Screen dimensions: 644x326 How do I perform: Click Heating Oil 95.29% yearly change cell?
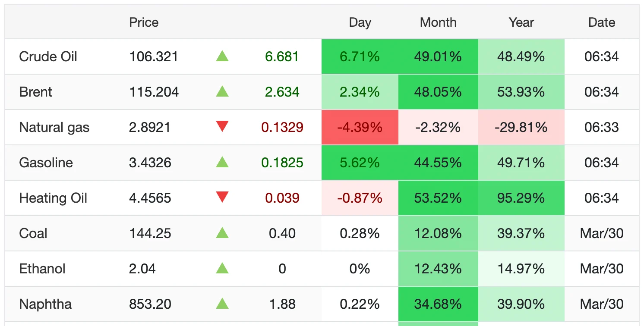pyautogui.click(x=521, y=198)
